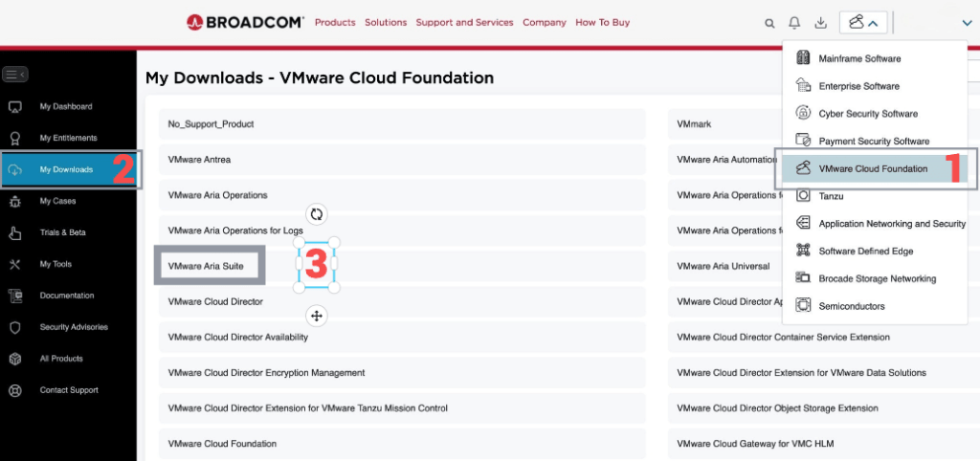
Task: Open Cloud Director Object Storage Extension
Action: 824,408
